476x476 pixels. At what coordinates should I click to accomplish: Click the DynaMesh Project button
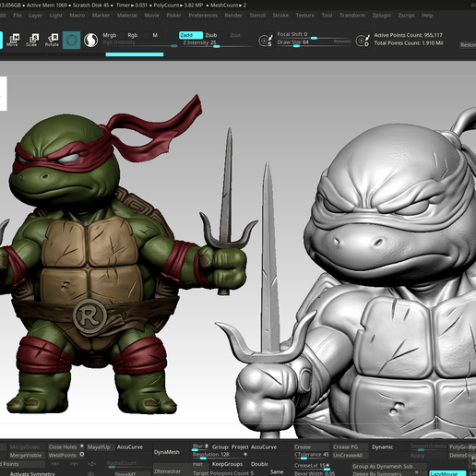click(x=240, y=446)
